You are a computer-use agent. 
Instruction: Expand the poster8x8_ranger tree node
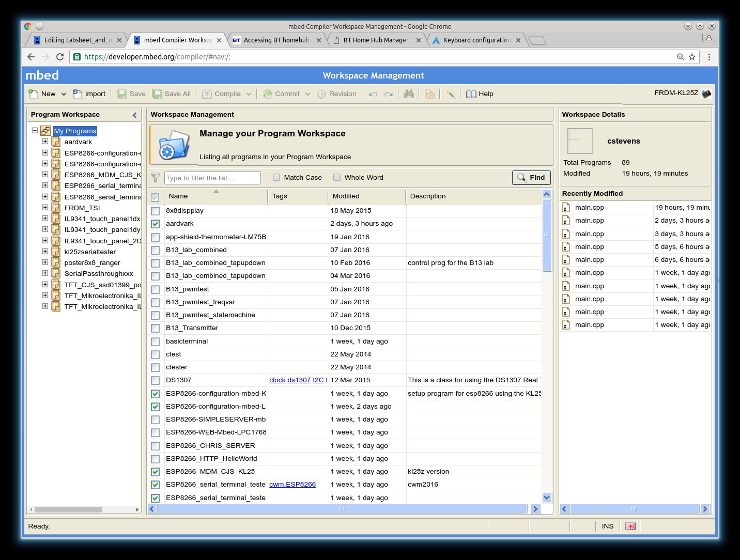click(45, 262)
